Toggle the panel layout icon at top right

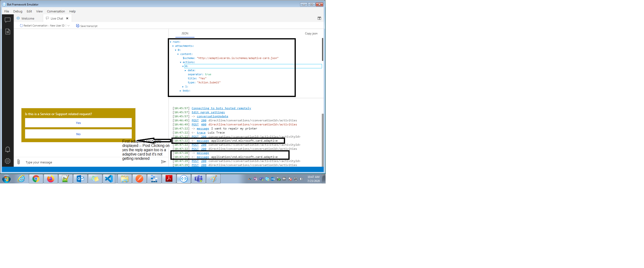coord(319,18)
